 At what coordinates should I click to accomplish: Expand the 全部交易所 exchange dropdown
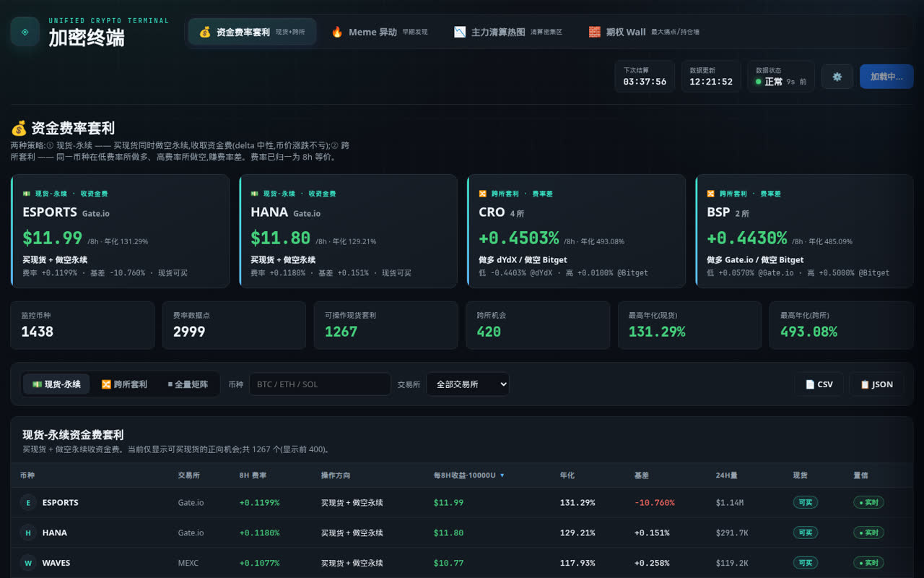click(468, 384)
